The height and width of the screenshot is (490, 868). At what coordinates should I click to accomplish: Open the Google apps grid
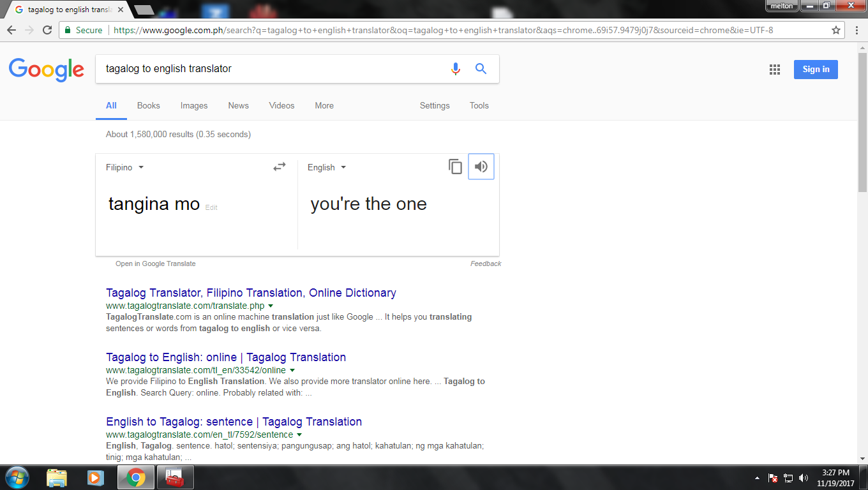coord(775,70)
